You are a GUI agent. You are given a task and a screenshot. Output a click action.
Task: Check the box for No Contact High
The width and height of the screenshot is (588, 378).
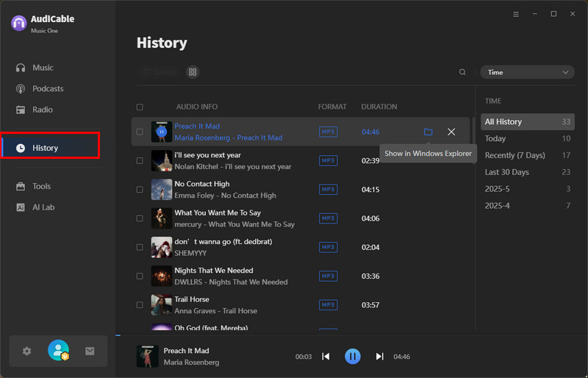pos(140,190)
